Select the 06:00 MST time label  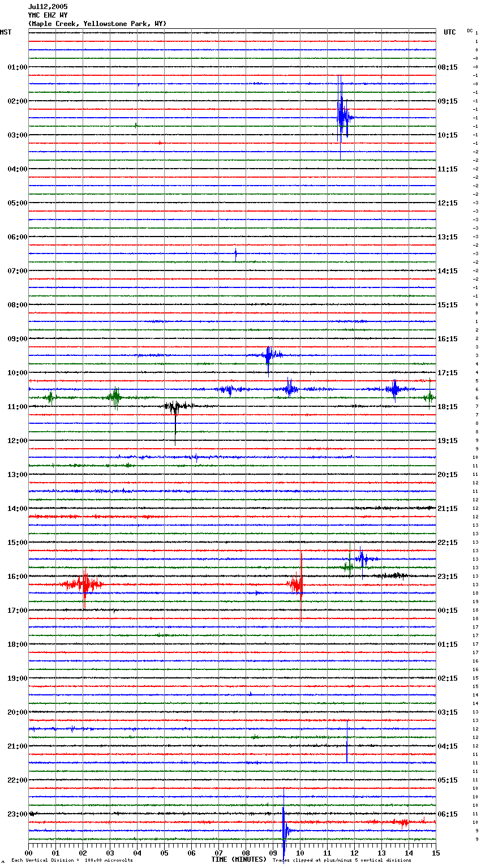[17, 237]
